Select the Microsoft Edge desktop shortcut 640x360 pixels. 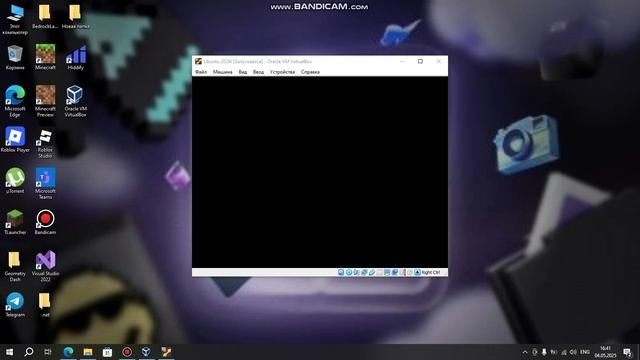coord(15,101)
